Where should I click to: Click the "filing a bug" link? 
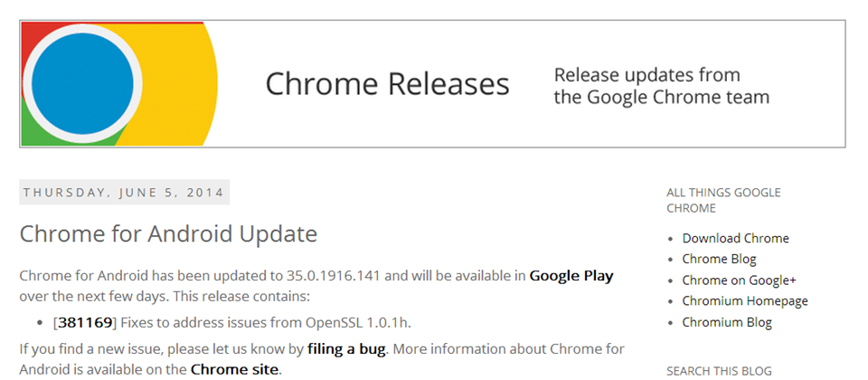point(346,348)
